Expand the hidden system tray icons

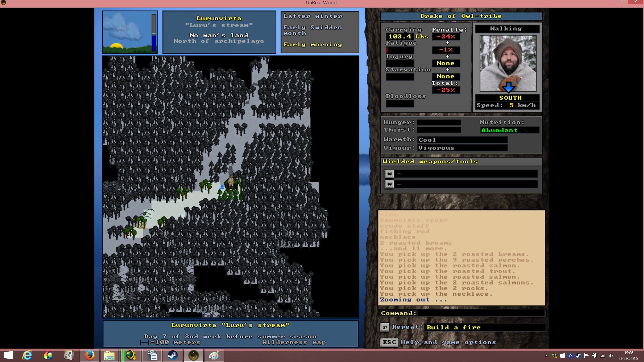(x=546, y=356)
